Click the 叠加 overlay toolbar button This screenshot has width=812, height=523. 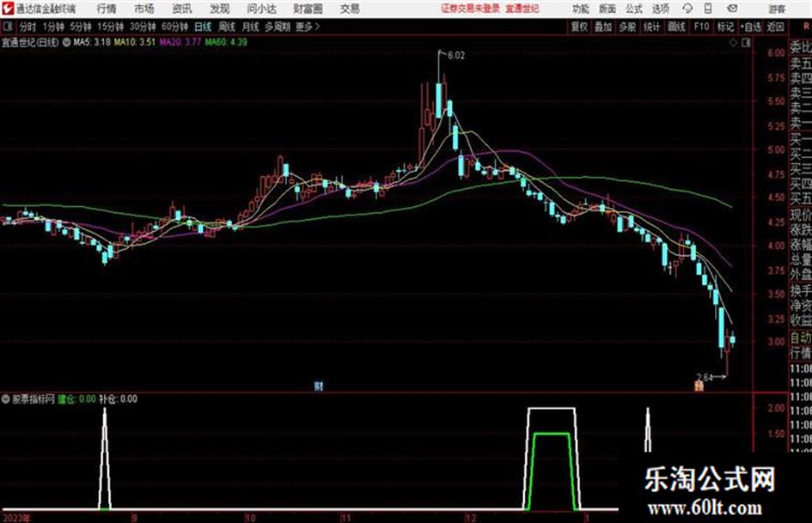[x=603, y=27]
